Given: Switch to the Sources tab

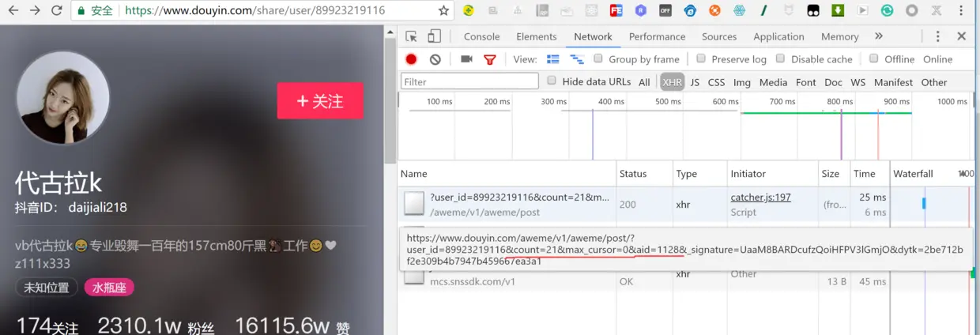Looking at the screenshot, I should (x=719, y=36).
